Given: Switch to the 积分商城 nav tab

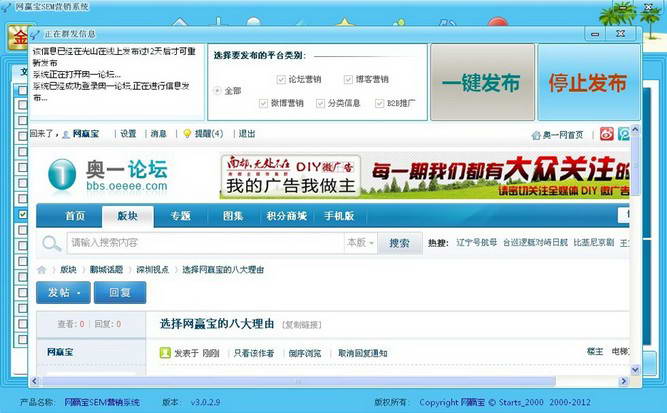Looking at the screenshot, I should (286, 216).
